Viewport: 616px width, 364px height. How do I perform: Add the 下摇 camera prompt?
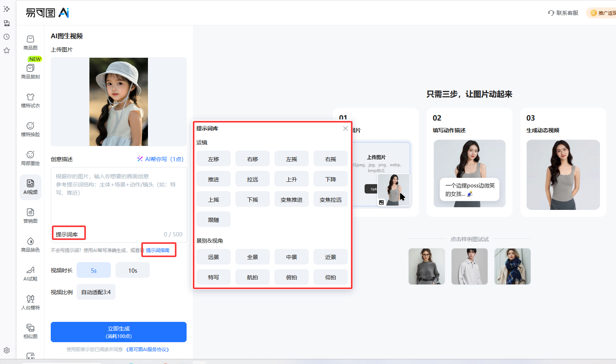[253, 199]
